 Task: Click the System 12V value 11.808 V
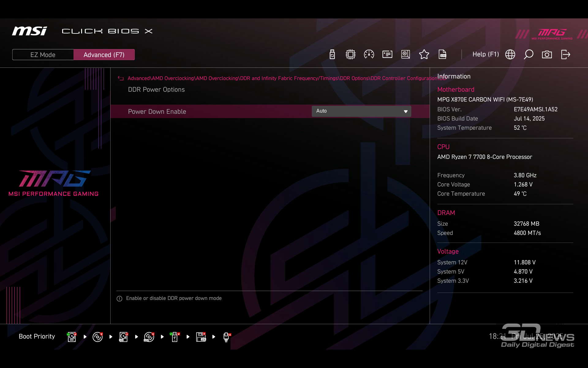[x=525, y=263]
